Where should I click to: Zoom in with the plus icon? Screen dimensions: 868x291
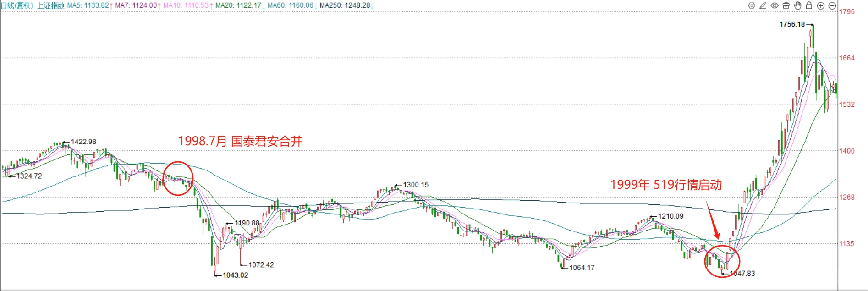click(x=820, y=5)
